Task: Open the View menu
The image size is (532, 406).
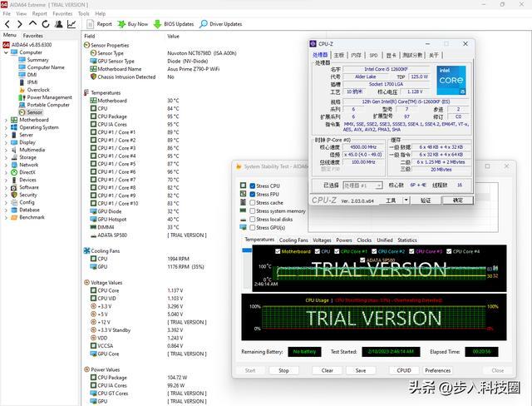Action: coord(21,13)
